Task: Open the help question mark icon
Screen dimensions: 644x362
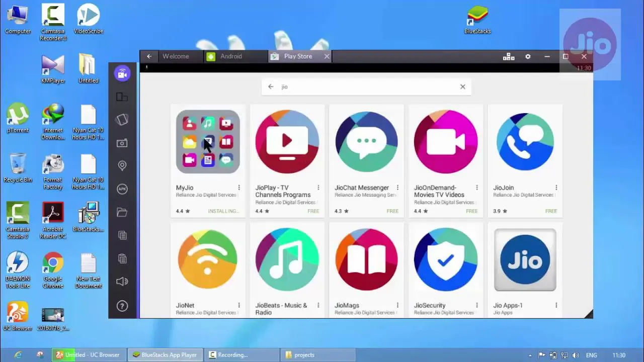Action: click(122, 306)
